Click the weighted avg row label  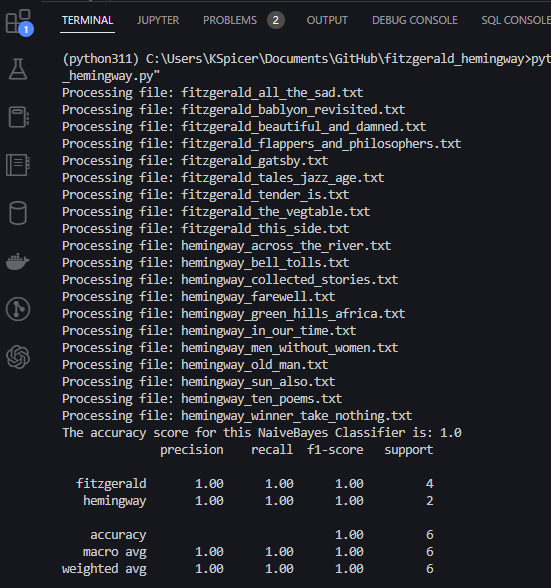[x=104, y=569]
